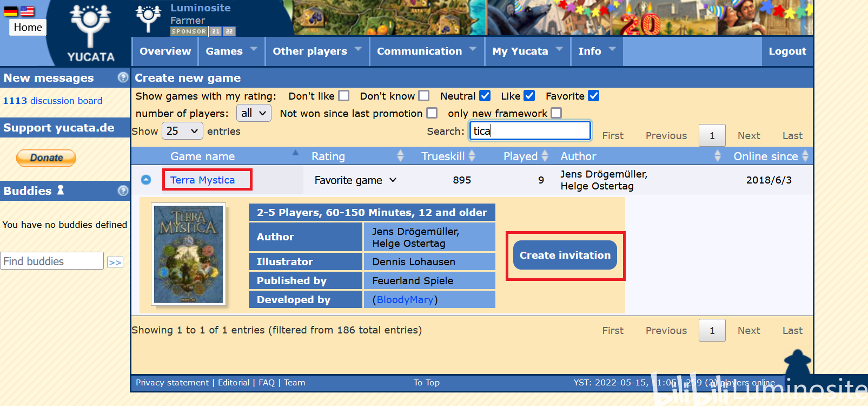The height and width of the screenshot is (406, 868).
Task: Open the Privacy statement link
Action: (172, 382)
